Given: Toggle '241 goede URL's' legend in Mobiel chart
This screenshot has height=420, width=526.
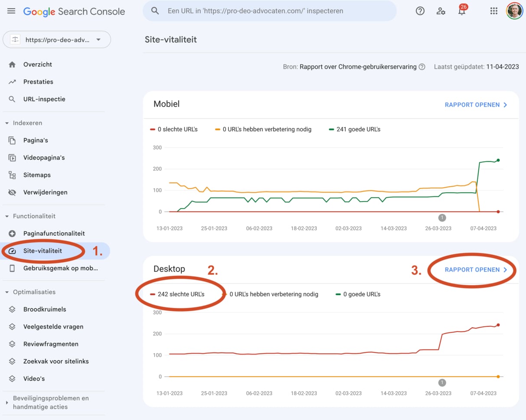Looking at the screenshot, I should 355,129.
